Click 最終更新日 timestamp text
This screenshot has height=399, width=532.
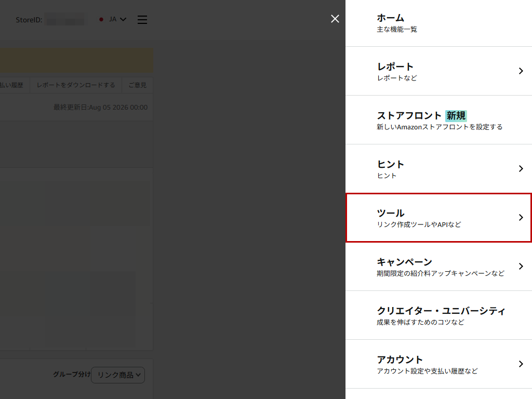100,108
